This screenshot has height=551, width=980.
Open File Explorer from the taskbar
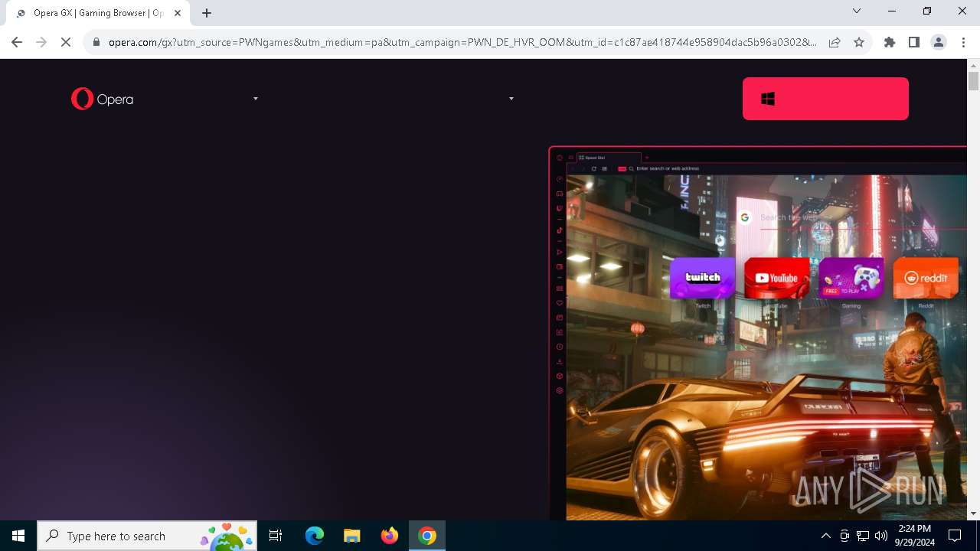click(352, 536)
